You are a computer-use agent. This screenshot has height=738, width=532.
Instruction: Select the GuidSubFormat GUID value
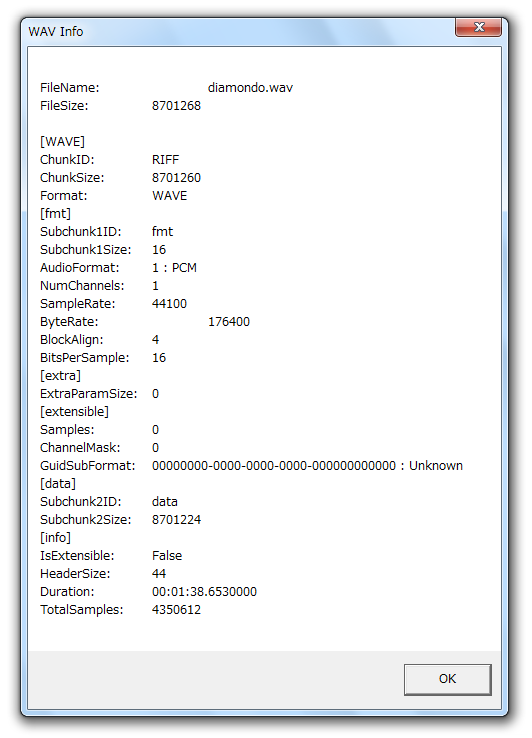(274, 466)
